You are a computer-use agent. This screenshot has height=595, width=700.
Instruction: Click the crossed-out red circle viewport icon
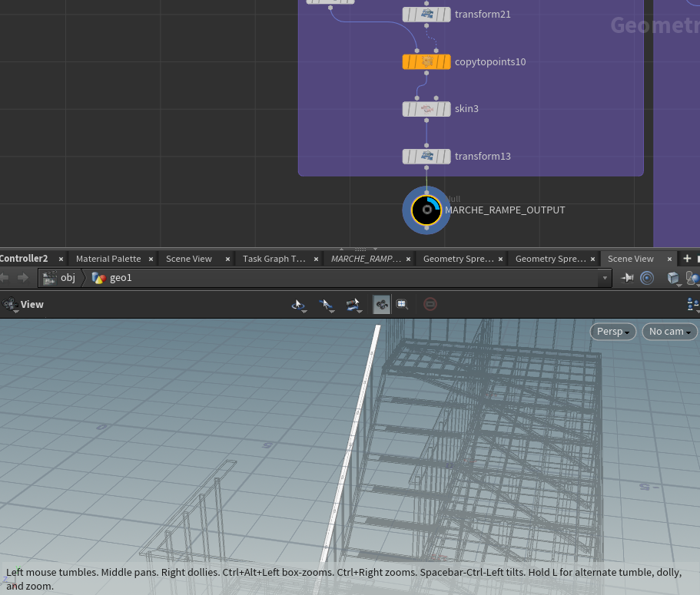(x=430, y=305)
